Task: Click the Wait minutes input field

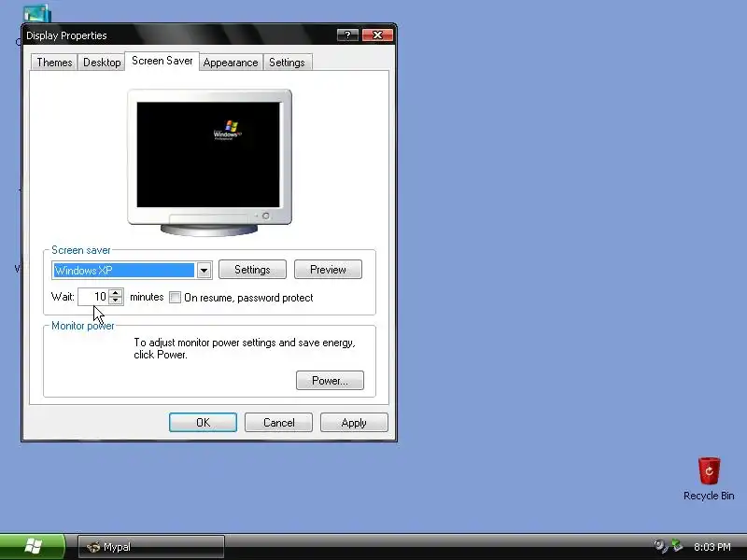Action: [x=94, y=297]
